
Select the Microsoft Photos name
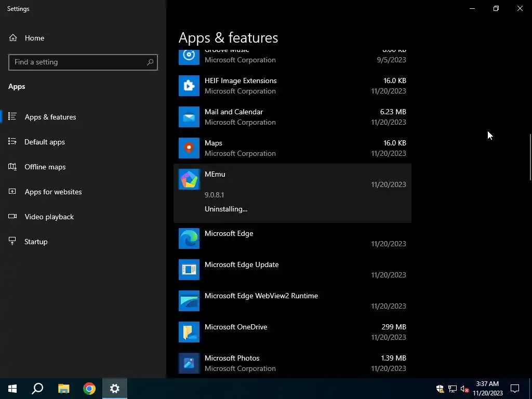tap(232, 358)
